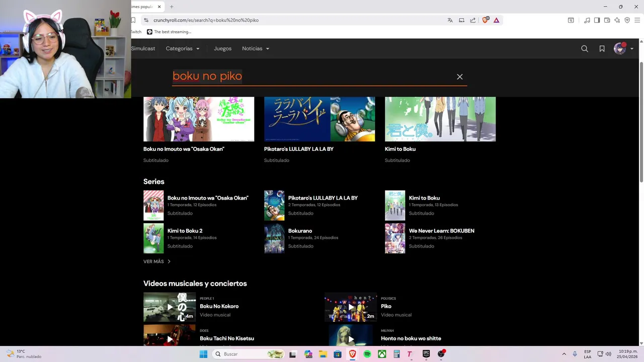Click the address bar URL
Screen dimensions: 644x362
(x=206, y=20)
